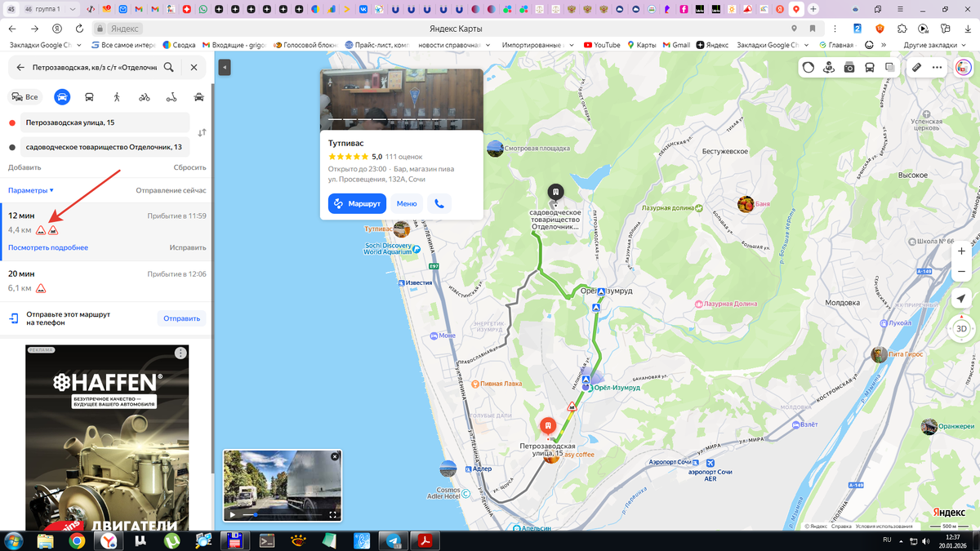Click Маршрут in the Тутпивас card
980x551 pixels.
pos(357,203)
